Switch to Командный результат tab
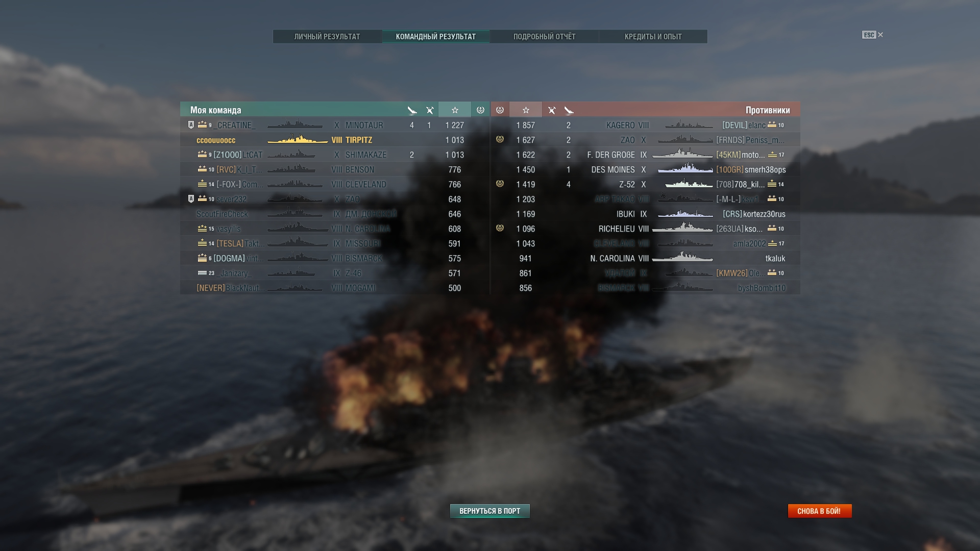This screenshot has height=551, width=980. pos(436,37)
